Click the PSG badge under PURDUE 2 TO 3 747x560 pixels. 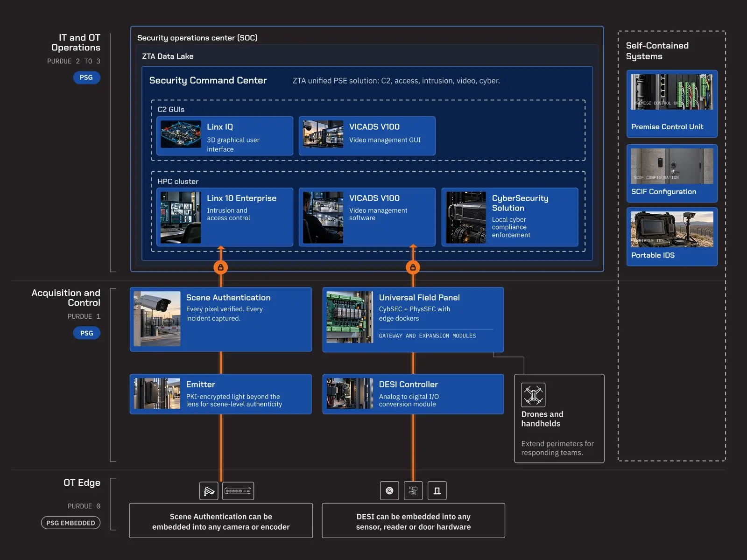coord(86,77)
